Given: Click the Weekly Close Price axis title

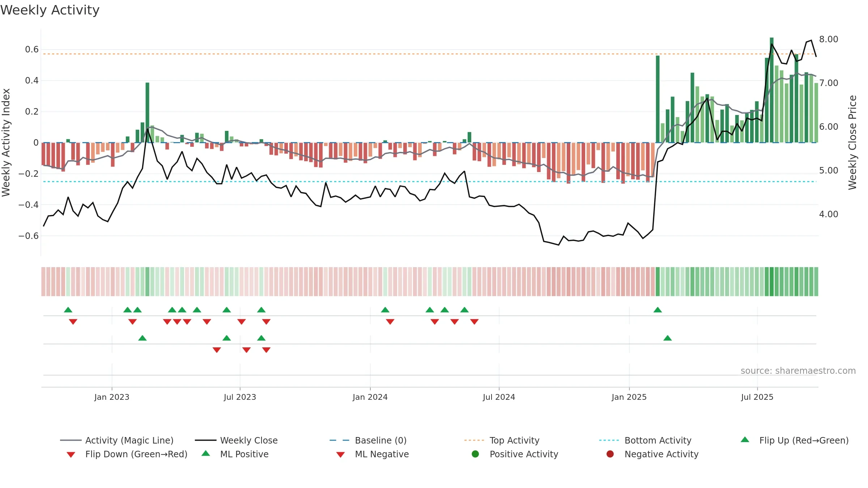Looking at the screenshot, I should [x=852, y=142].
